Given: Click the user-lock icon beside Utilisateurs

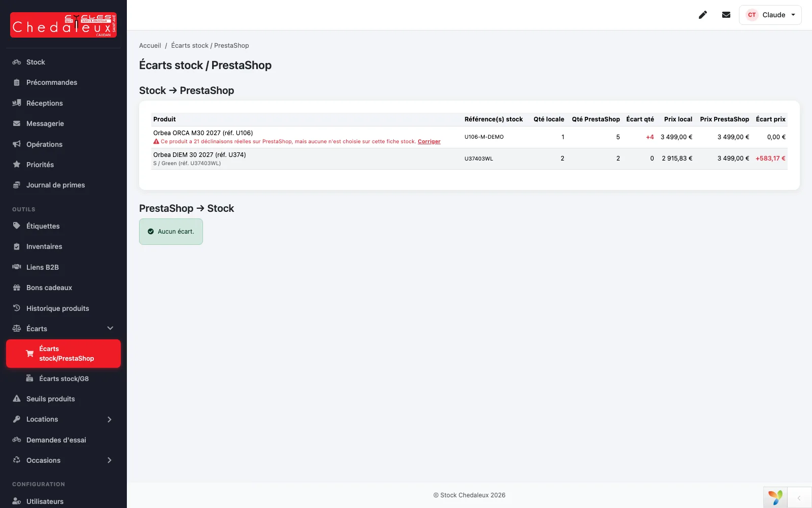Looking at the screenshot, I should (x=17, y=501).
